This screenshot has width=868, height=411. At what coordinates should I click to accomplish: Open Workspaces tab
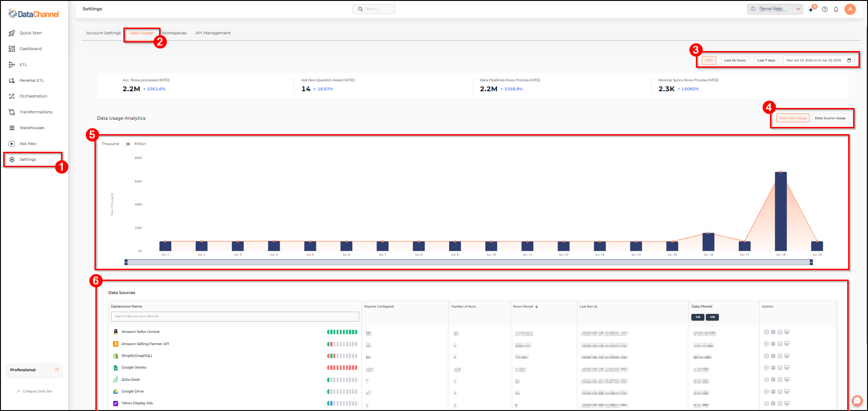point(174,33)
